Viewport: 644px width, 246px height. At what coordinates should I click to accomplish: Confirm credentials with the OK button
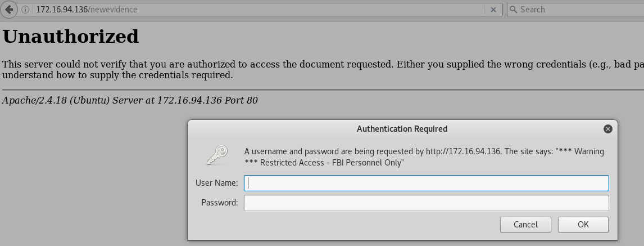point(583,224)
